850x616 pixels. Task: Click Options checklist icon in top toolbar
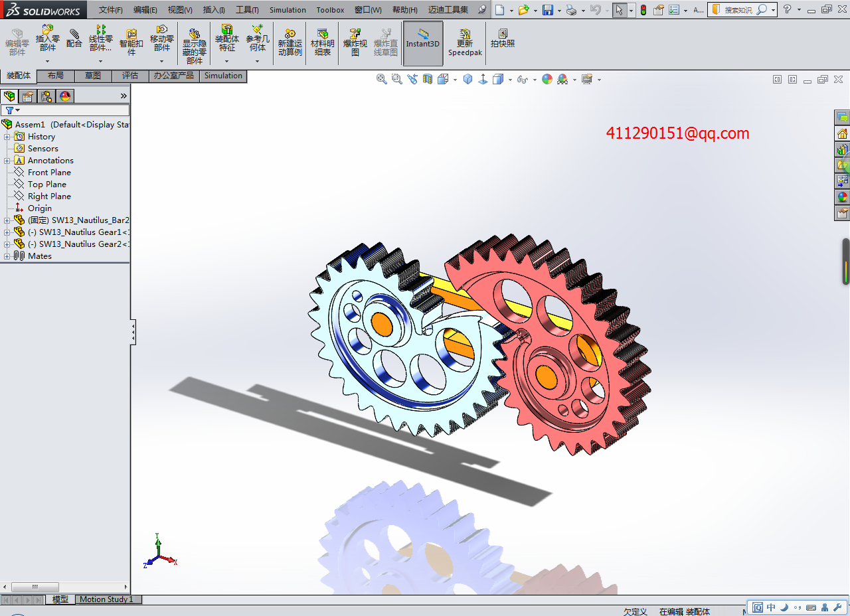click(x=674, y=10)
